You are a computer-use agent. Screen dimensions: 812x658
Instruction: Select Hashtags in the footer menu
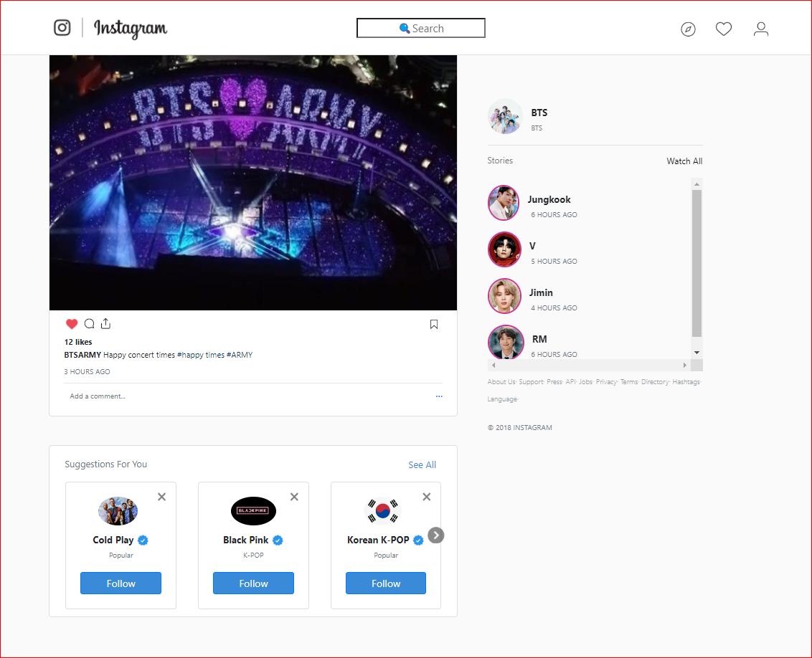pos(686,381)
